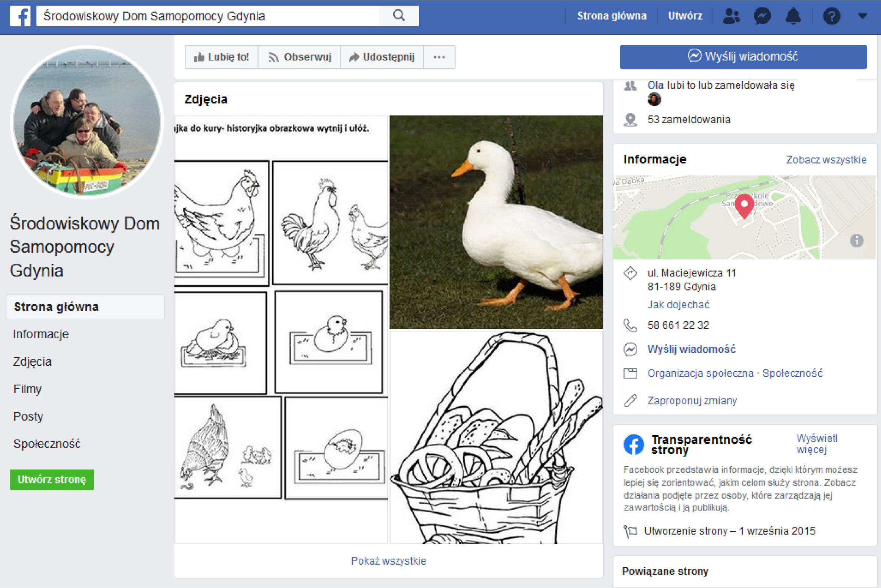The height and width of the screenshot is (588, 881).
Task: Click the Facebook logo icon
Action: (x=20, y=16)
